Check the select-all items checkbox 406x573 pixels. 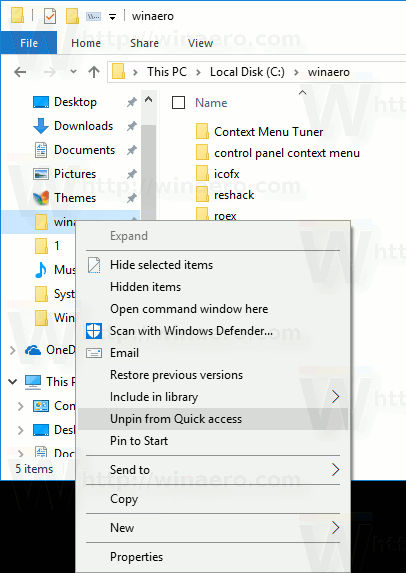[x=178, y=103]
